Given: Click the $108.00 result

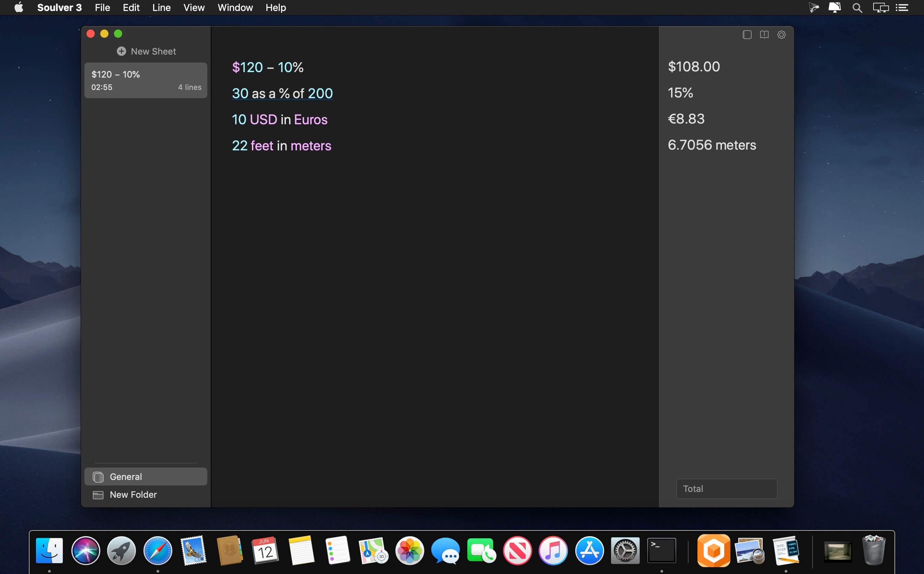Looking at the screenshot, I should 694,67.
